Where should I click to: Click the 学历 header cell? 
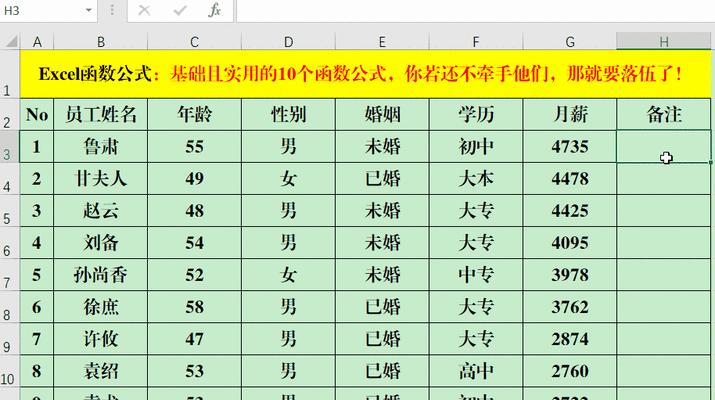click(476, 114)
